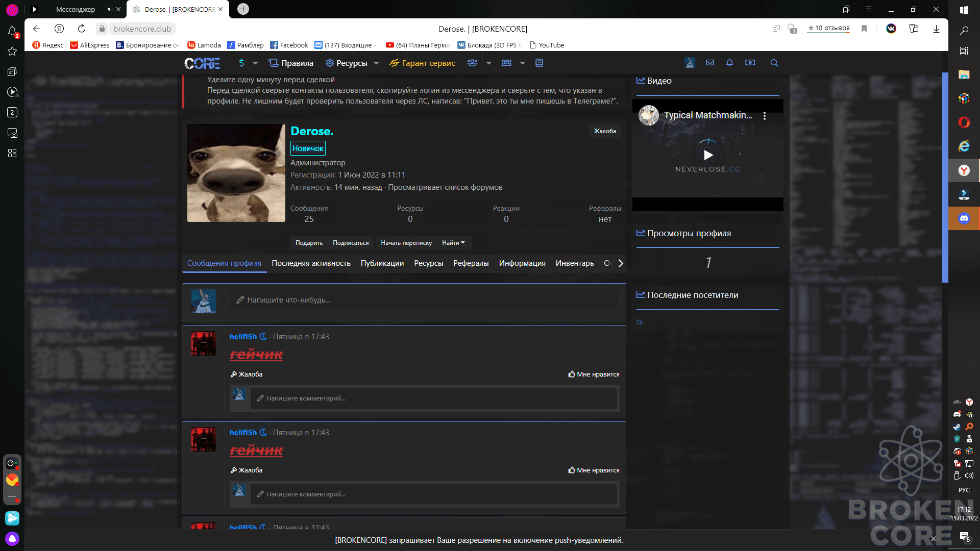
Task: Switch to Последняя активность tab
Action: [311, 263]
